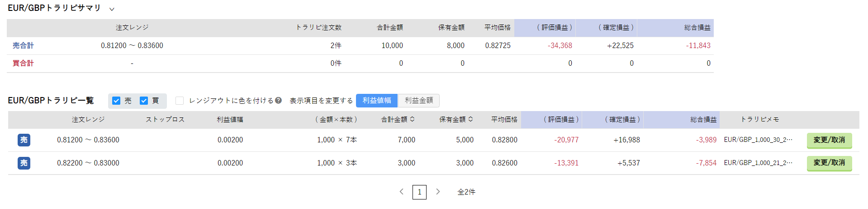Select page 1 in pagination

point(419,192)
